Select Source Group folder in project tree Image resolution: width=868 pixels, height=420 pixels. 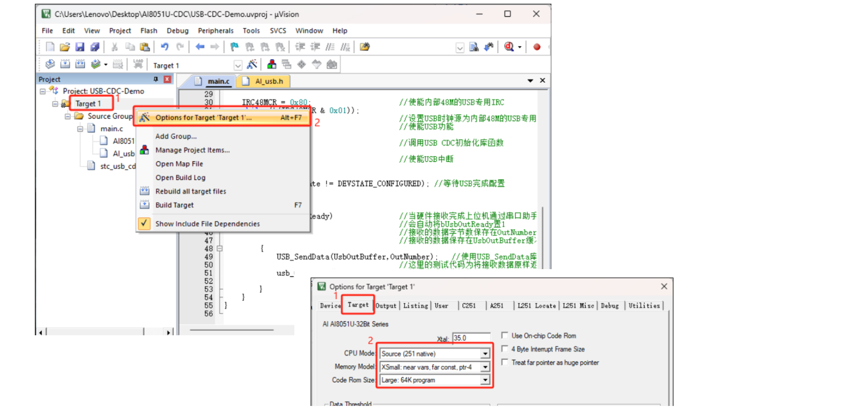coord(110,116)
